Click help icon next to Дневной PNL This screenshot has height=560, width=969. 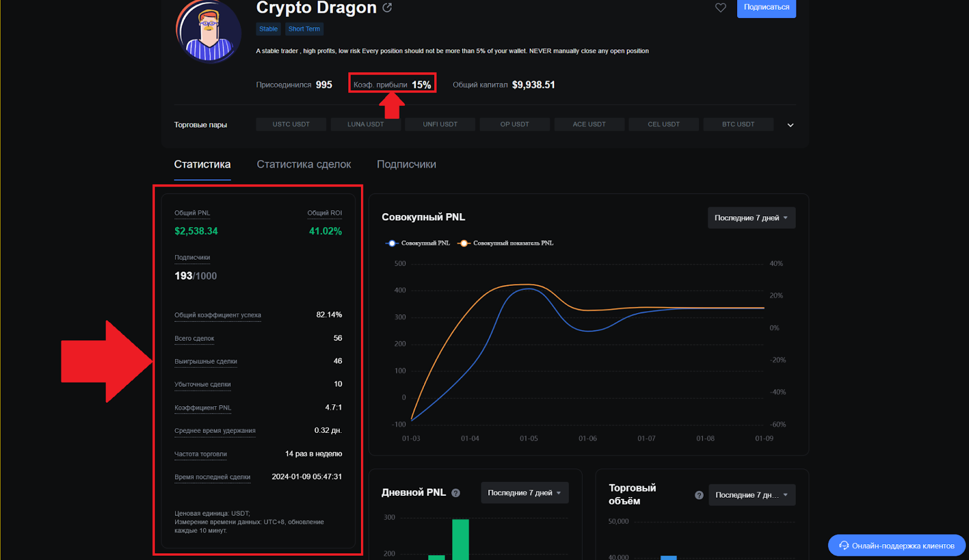(456, 493)
